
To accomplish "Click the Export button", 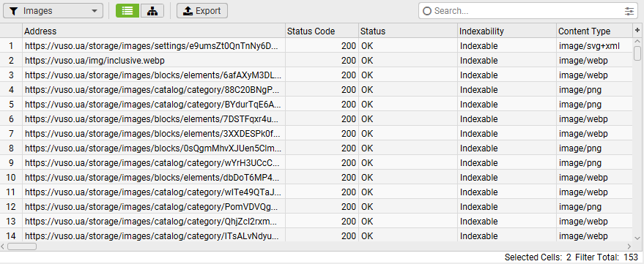I will tap(202, 11).
